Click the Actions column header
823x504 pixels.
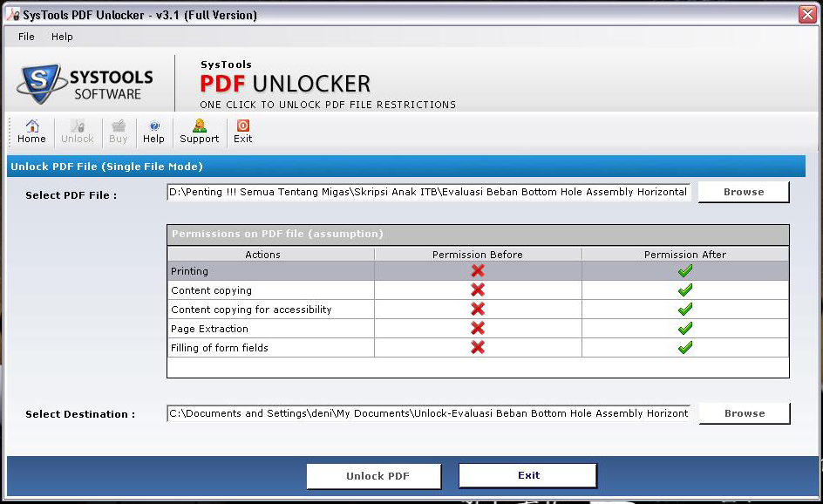click(271, 255)
